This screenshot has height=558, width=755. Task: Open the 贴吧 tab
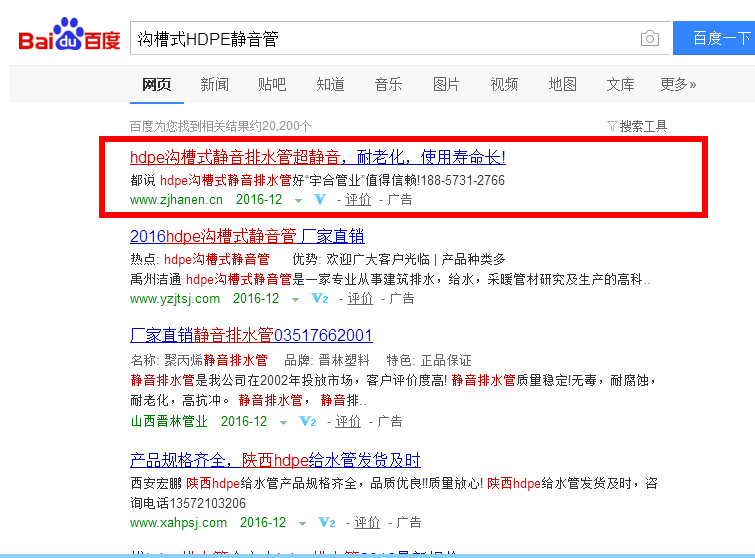pyautogui.click(x=272, y=84)
